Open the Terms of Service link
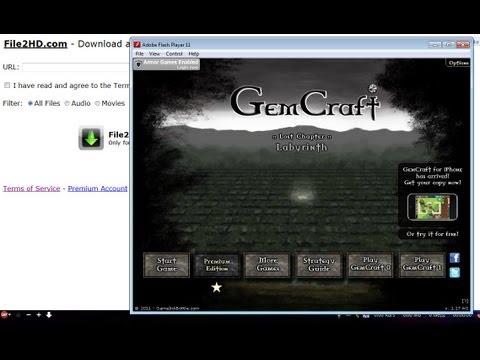 [32, 188]
